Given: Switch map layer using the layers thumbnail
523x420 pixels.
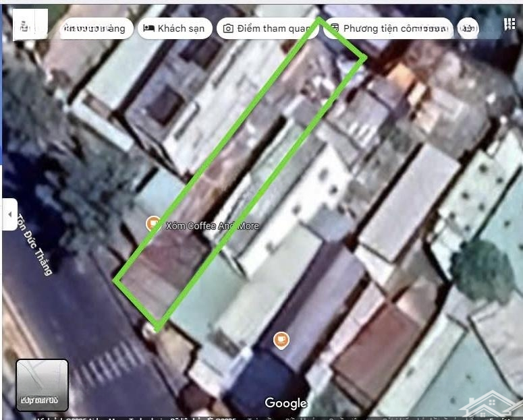Looking at the screenshot, I should [x=42, y=385].
